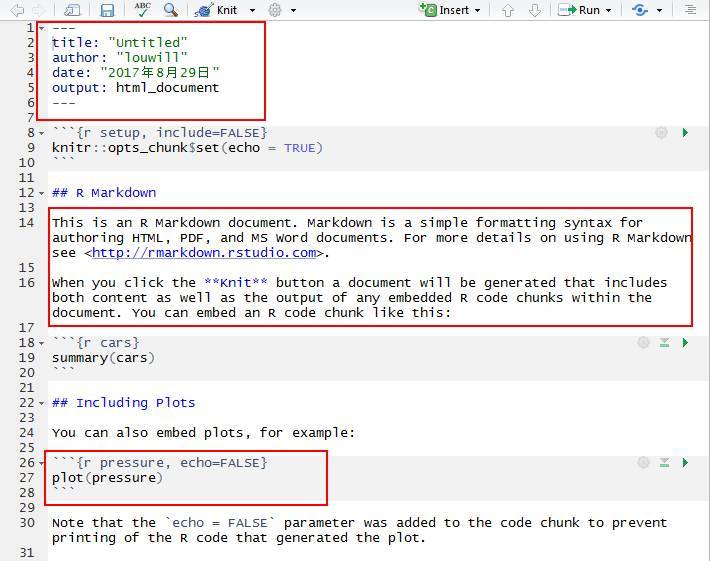Expand the Run options dropdown arrow
710x561 pixels.
click(608, 10)
